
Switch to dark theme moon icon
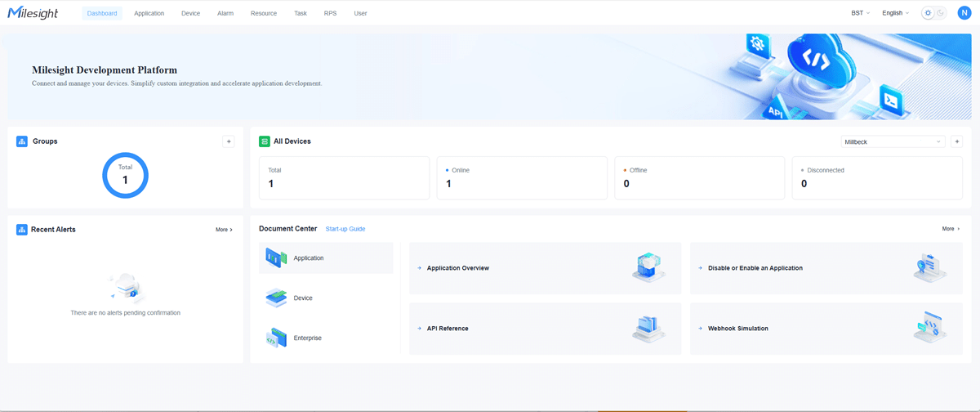(x=941, y=13)
